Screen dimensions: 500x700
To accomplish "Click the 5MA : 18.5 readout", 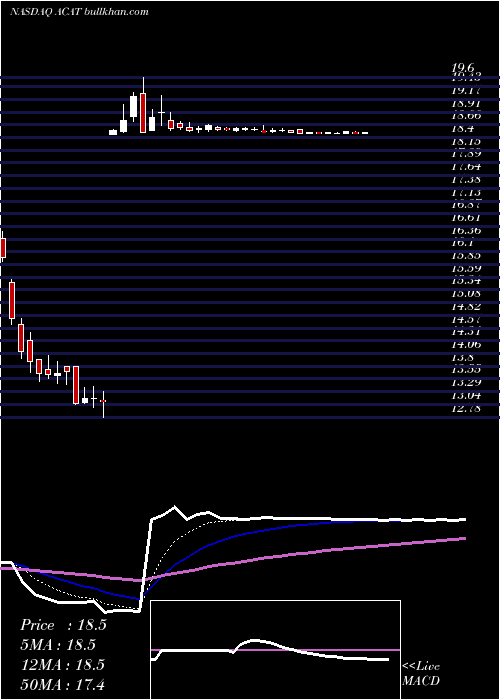I will tap(58, 645).
